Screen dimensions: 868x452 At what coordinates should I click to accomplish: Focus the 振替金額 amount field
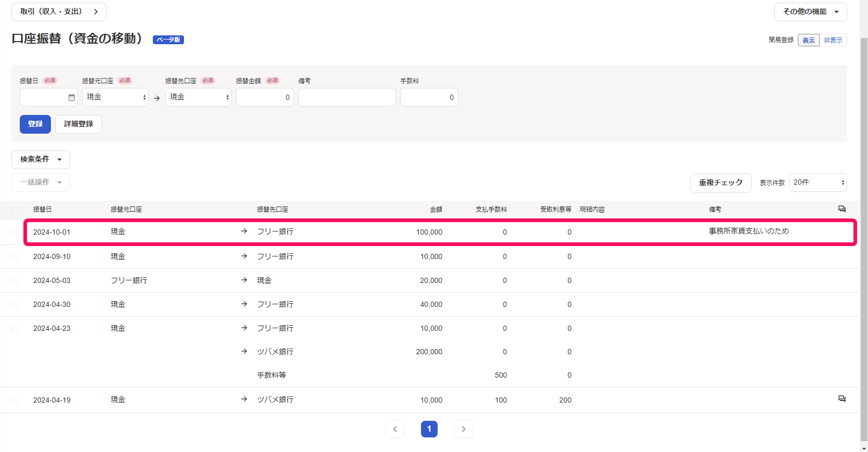coord(265,97)
